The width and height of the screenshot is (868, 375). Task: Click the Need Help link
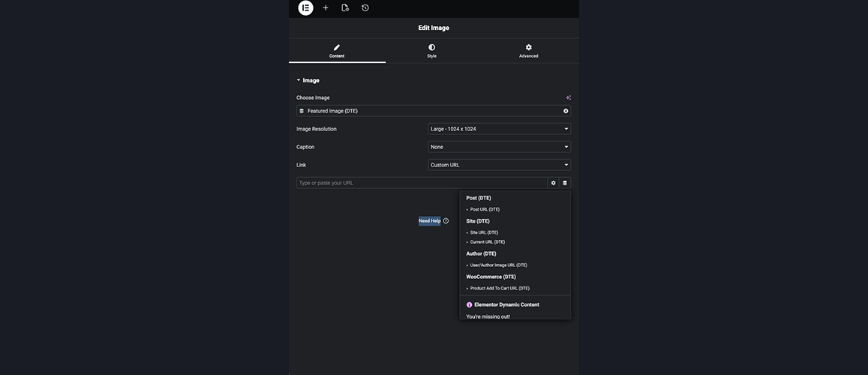(429, 221)
